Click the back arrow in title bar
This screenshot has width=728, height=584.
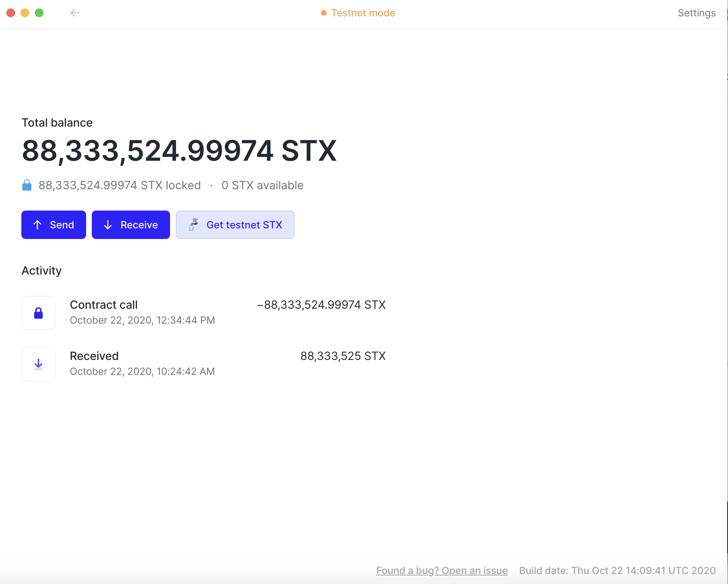click(x=75, y=13)
